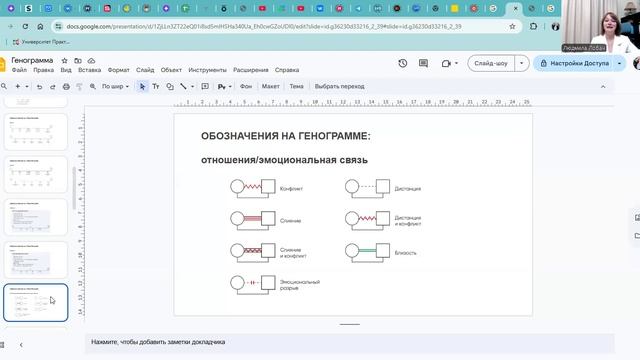Click speaker notes field
This screenshot has height=360, width=640.
349,342
